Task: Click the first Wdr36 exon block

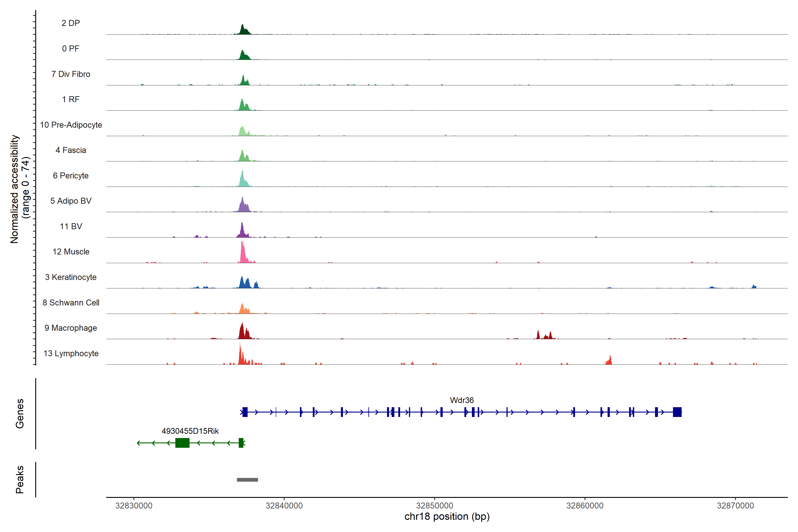Action: (x=245, y=412)
